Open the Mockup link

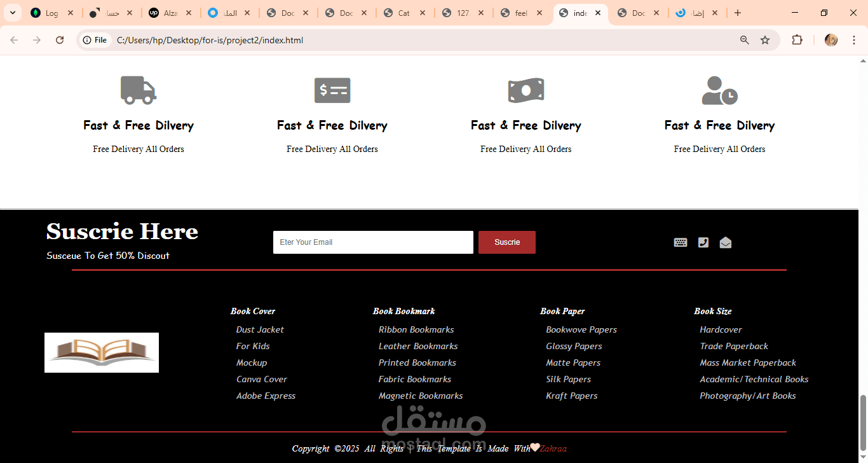[252, 363]
